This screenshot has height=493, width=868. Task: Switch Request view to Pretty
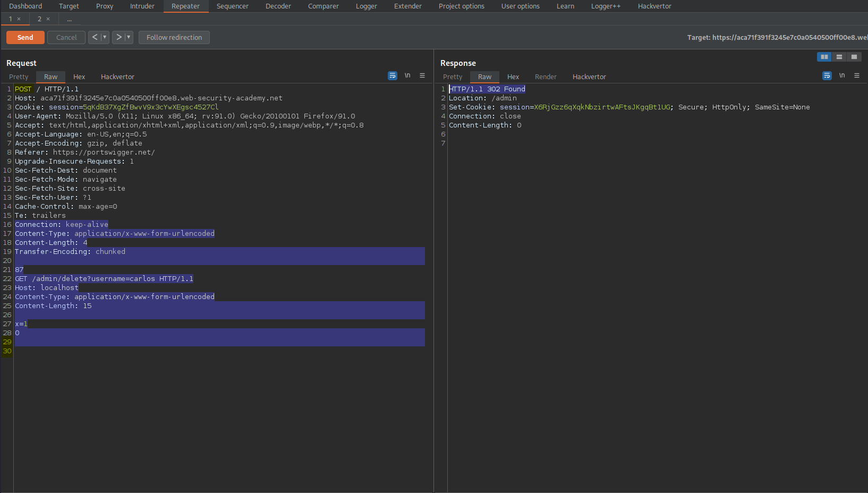click(x=19, y=77)
